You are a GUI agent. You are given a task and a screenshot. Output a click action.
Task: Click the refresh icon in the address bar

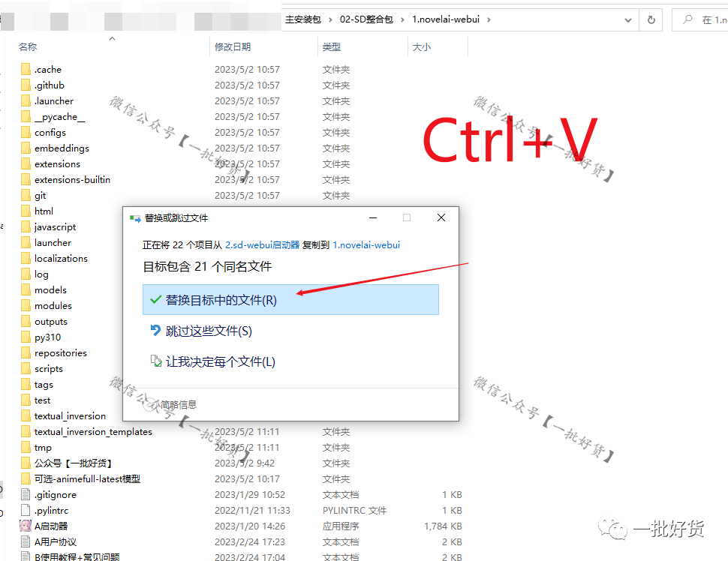coord(650,19)
